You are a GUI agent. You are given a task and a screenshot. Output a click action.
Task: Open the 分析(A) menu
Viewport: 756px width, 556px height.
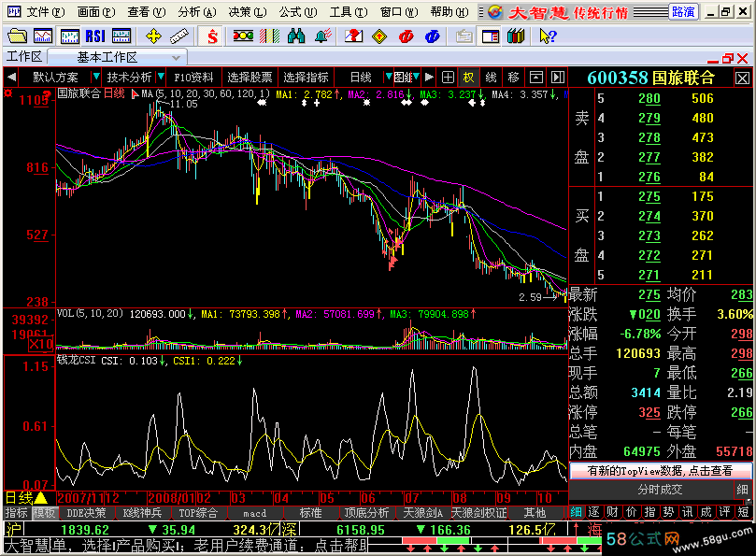[x=197, y=11]
